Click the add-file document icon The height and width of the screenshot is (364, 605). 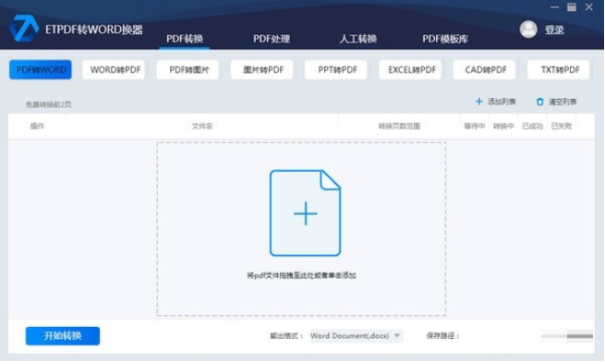305,213
